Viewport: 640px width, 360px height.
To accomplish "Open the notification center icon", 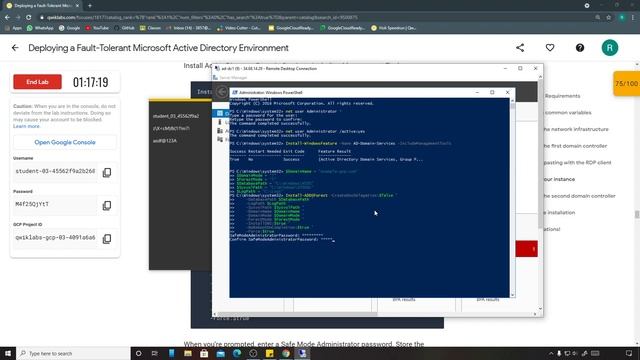I will 629,353.
